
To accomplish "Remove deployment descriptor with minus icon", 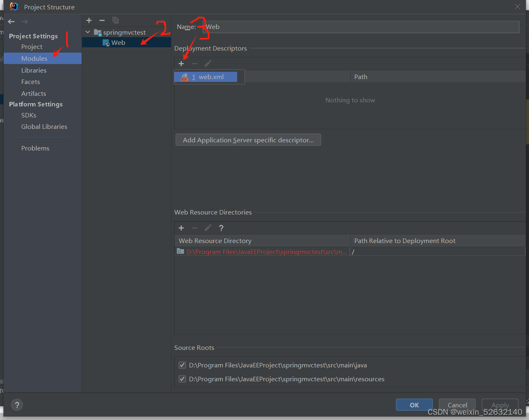I will 195,64.
